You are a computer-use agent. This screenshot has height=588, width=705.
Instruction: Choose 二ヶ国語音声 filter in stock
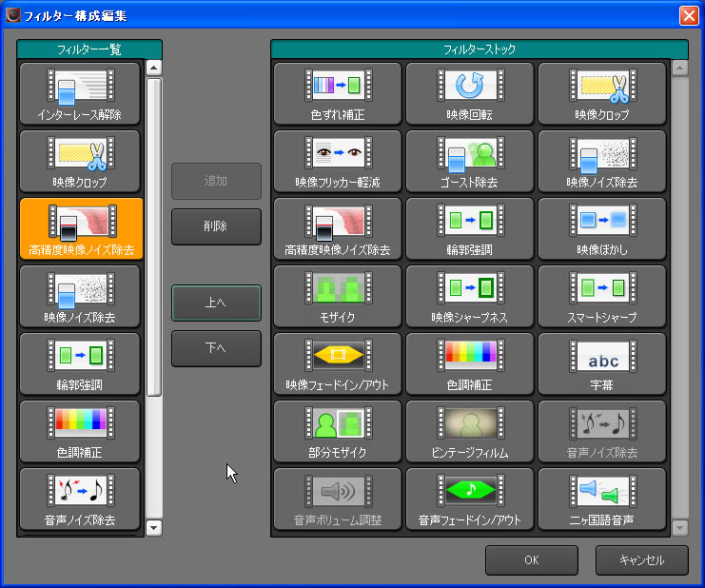[602, 499]
